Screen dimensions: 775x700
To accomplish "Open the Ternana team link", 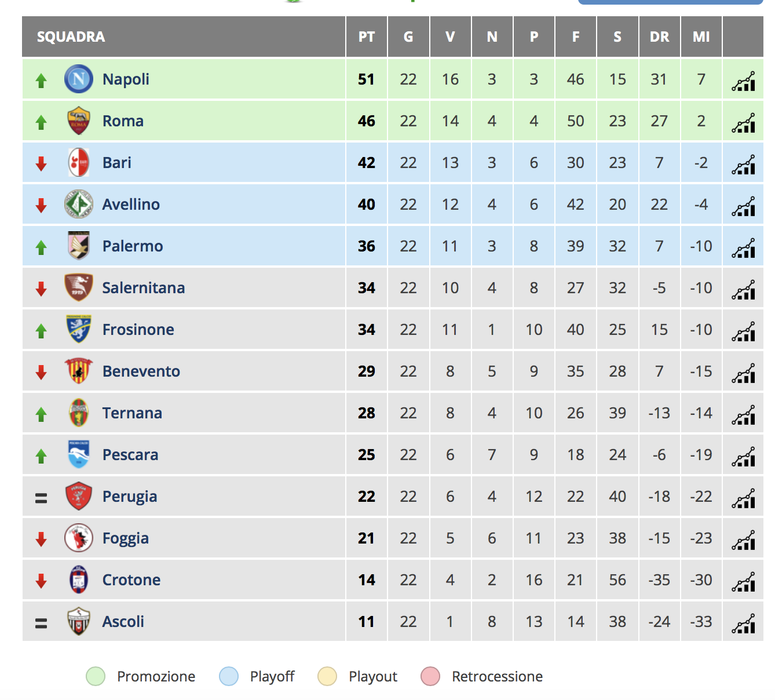I will [132, 413].
